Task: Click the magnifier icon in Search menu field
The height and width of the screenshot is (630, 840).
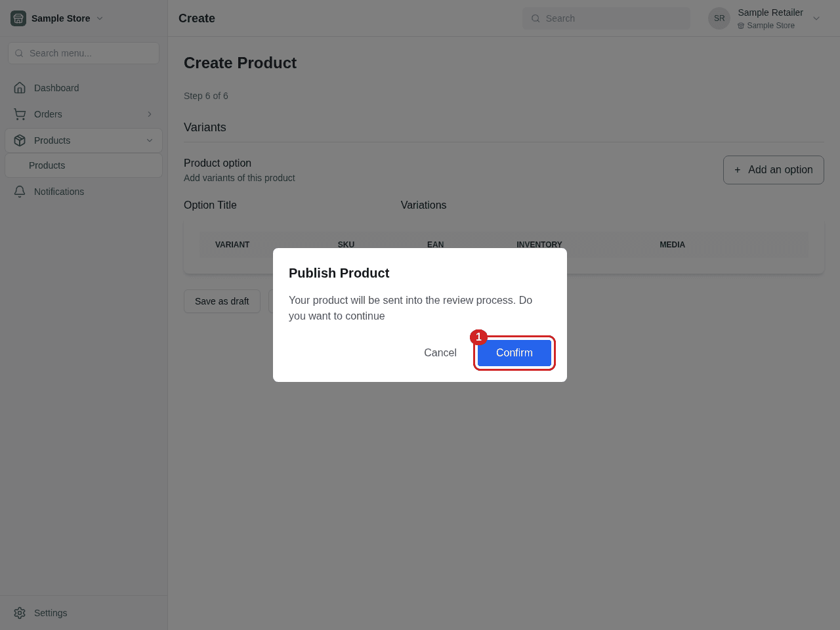Action: (x=19, y=53)
